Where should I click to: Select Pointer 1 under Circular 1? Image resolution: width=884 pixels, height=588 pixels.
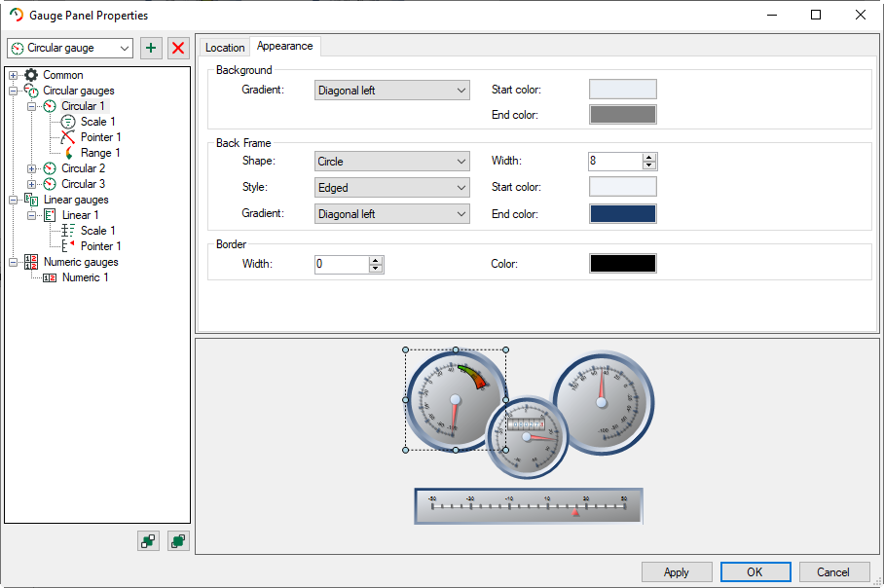click(x=100, y=137)
